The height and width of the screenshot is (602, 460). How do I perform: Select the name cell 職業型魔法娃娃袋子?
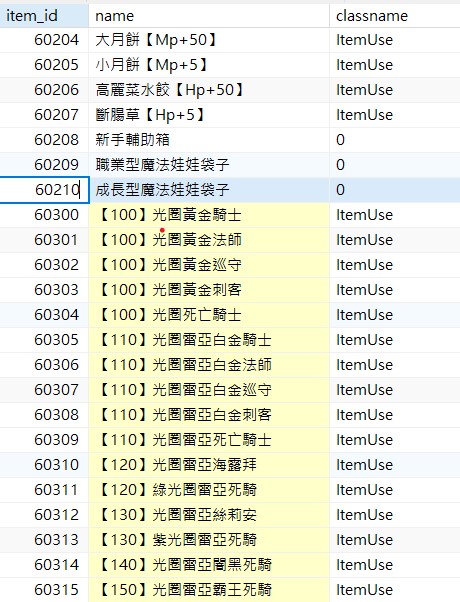209,165
